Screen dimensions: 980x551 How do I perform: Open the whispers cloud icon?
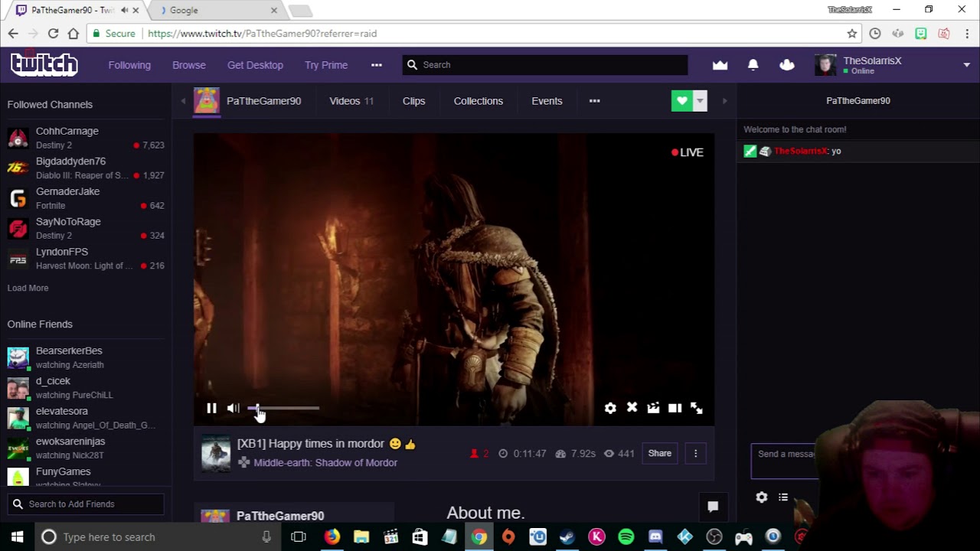[x=786, y=65]
